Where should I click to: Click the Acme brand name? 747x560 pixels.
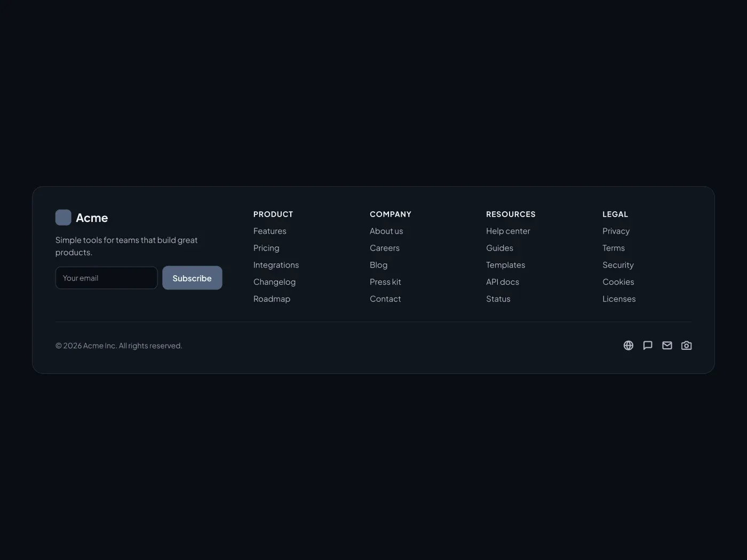pyautogui.click(x=92, y=218)
